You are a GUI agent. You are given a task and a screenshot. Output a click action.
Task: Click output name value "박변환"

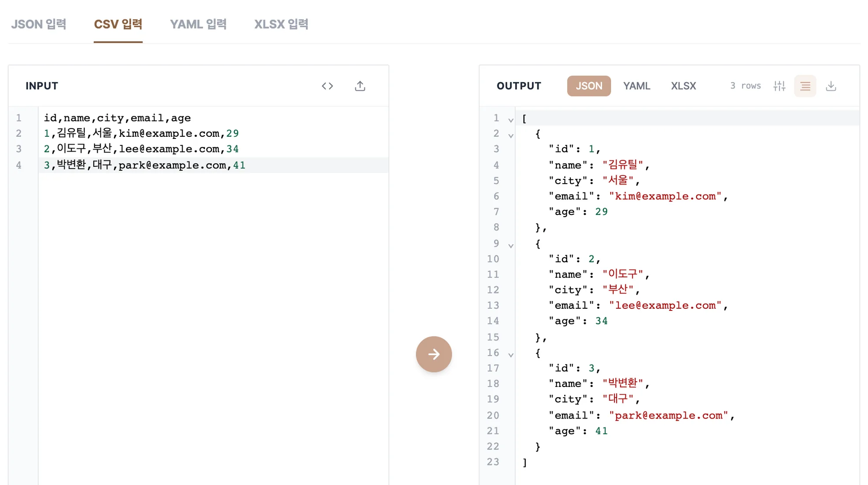tap(623, 383)
